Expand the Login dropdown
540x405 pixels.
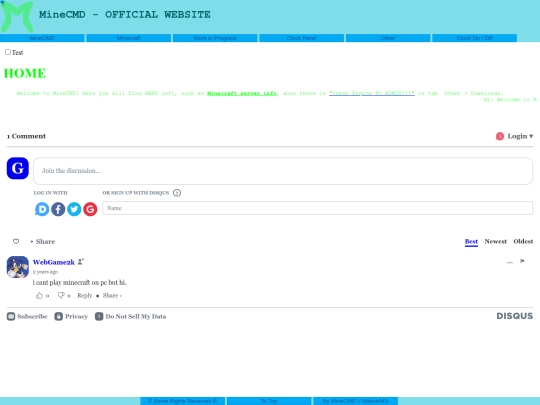click(520, 136)
